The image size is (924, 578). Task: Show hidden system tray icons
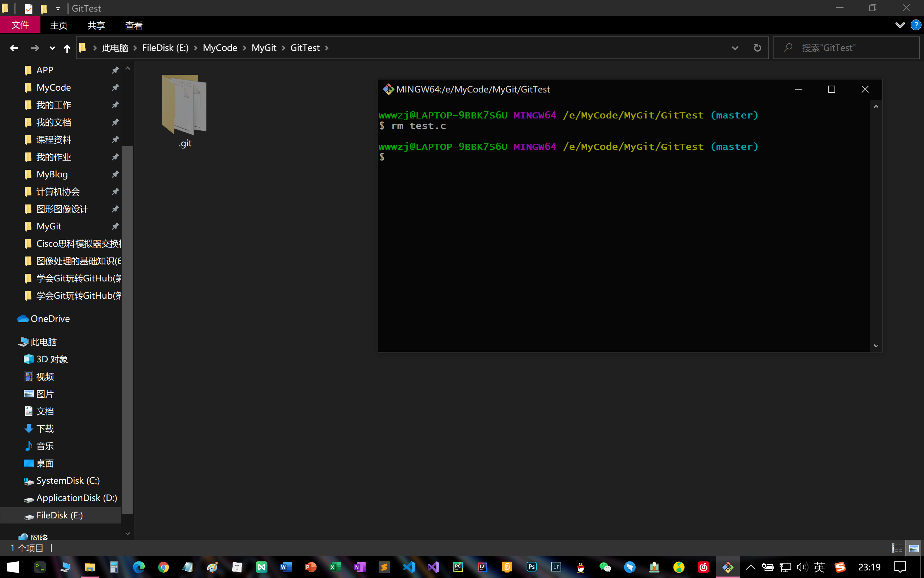click(750, 567)
